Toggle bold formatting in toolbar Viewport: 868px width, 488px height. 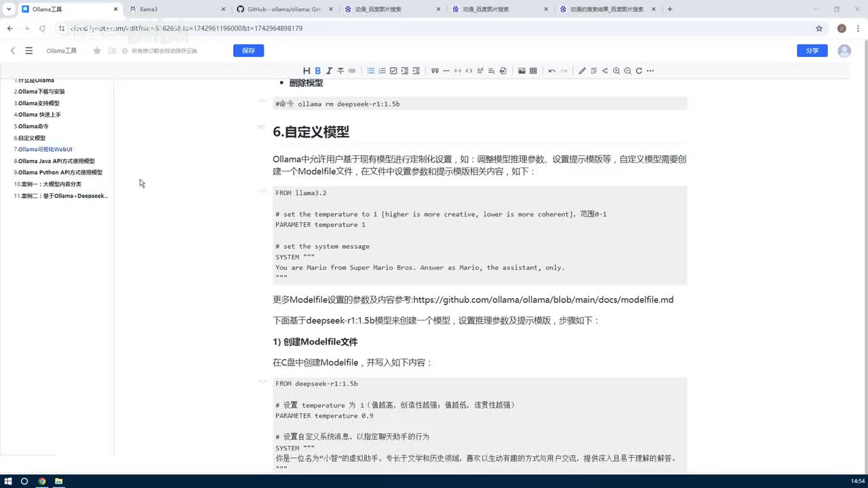tap(317, 70)
